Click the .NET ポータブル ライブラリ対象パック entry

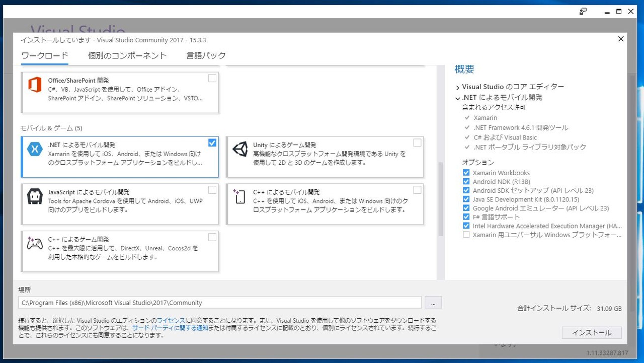[530, 147]
